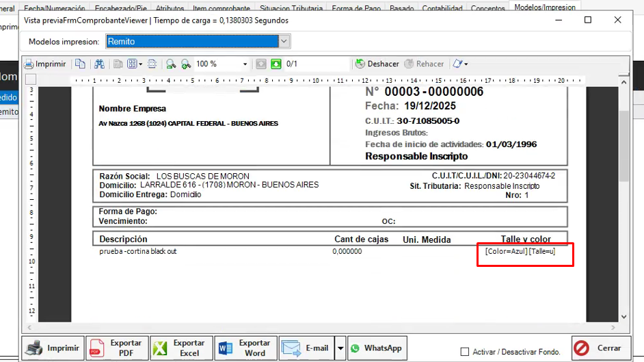Viewport: 644px width, 362px height.
Task: Click the zoom in magnifier icon
Action: (x=186, y=64)
